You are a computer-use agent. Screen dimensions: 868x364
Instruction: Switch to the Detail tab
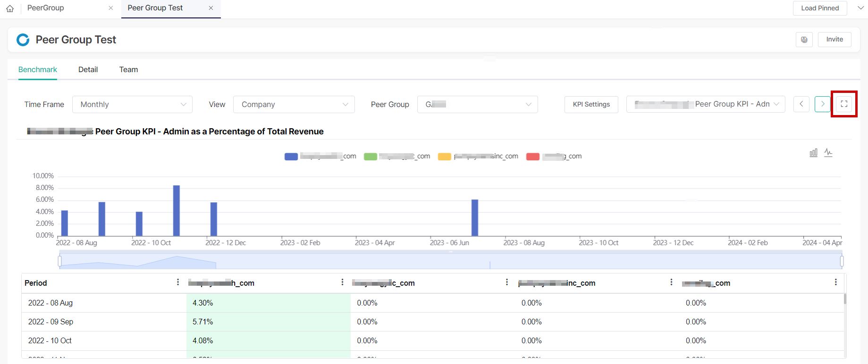click(x=88, y=70)
